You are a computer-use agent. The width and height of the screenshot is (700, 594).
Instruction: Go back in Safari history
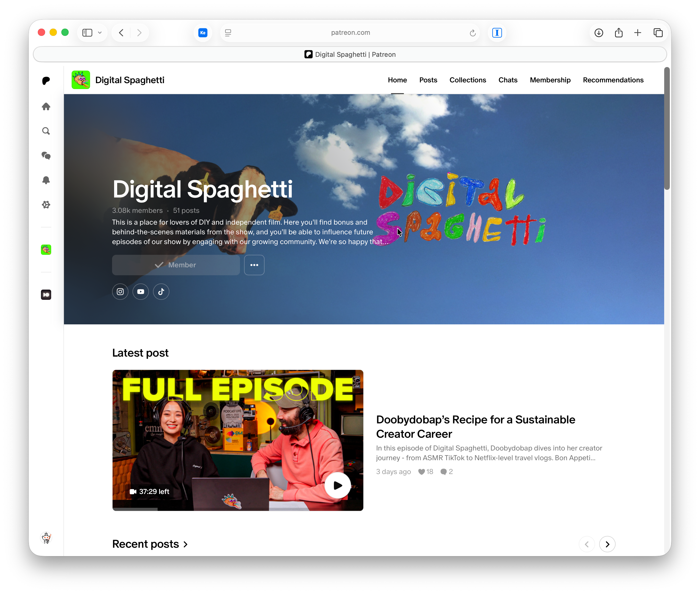pyautogui.click(x=121, y=33)
